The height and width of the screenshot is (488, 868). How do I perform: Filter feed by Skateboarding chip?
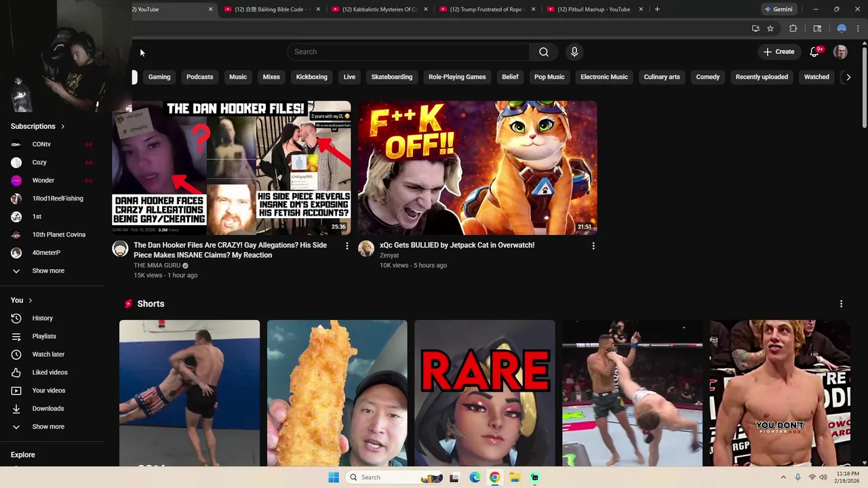point(392,77)
